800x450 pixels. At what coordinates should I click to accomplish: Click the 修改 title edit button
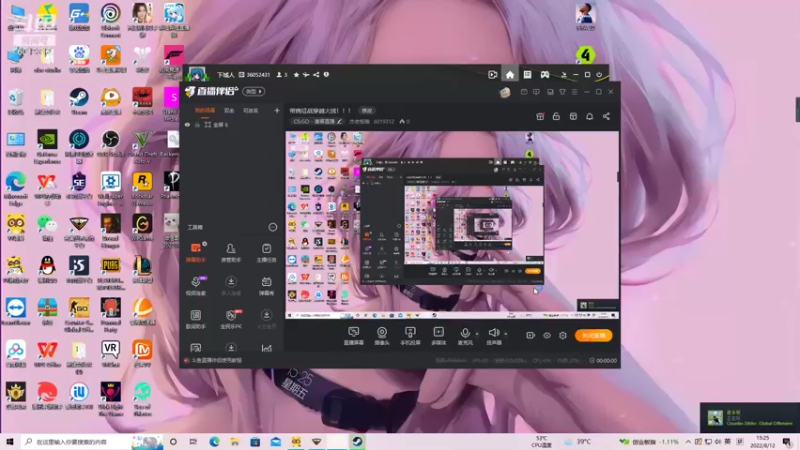[367, 110]
